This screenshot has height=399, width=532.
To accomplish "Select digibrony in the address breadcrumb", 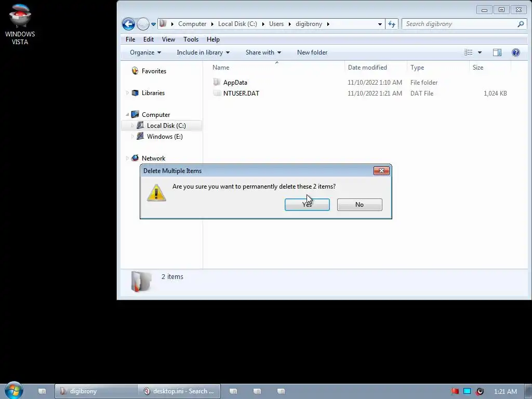I will point(309,24).
